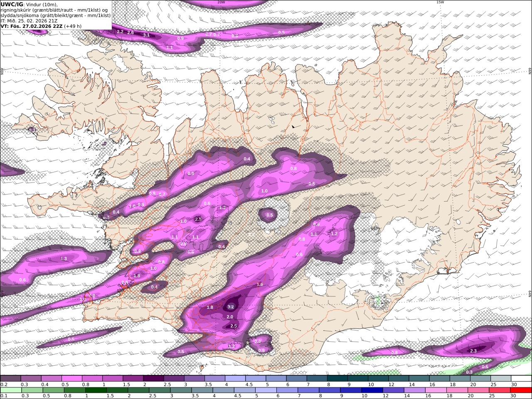Screen dimensions: 532x399
Task: Select the 'slydda/snjókoma (grátt/bleikt/grænt - mm/1klst)' line
Action: pyautogui.click(x=56, y=15)
